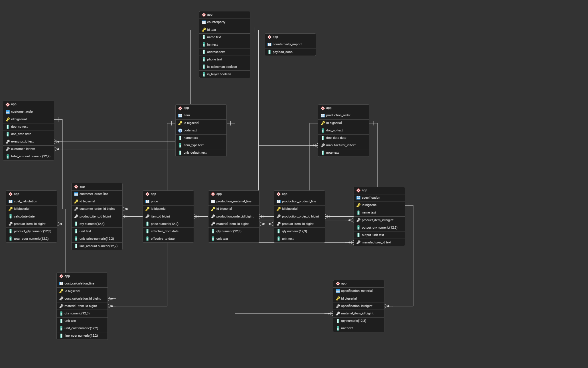Select the item_type text column in item

(x=193, y=145)
